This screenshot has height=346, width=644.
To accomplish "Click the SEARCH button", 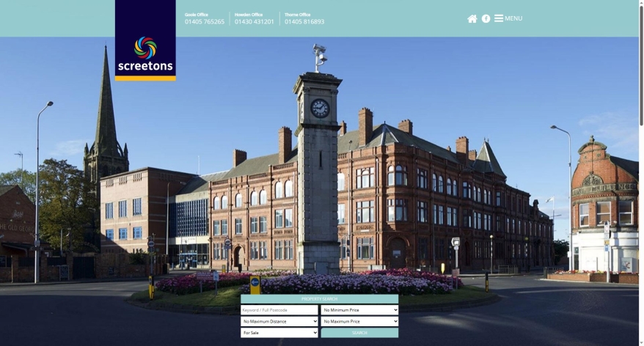I will click(359, 333).
